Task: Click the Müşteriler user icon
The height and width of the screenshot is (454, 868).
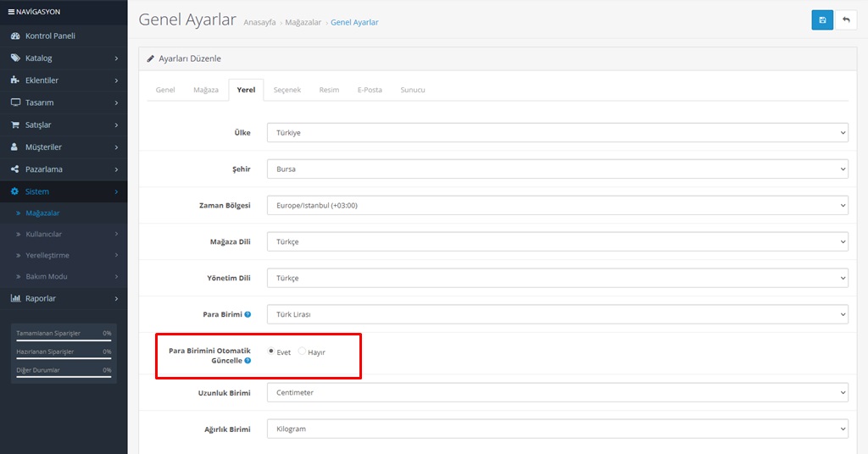Action: (x=15, y=147)
